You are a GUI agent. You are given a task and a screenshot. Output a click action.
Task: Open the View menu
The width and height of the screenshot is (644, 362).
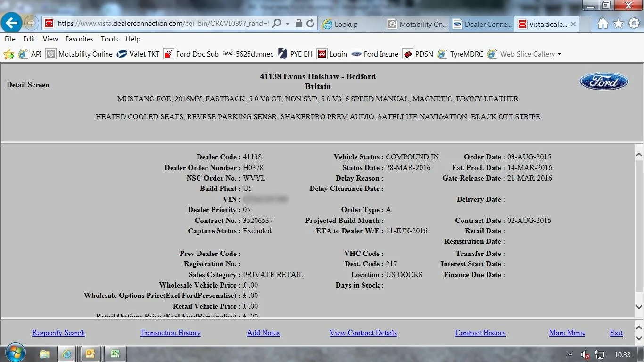50,39
